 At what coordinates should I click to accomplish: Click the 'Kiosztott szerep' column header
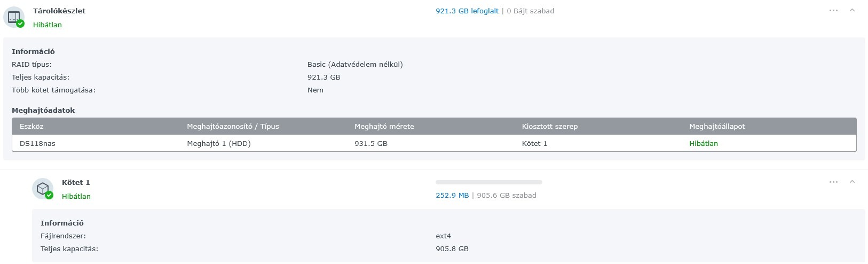[549, 127]
